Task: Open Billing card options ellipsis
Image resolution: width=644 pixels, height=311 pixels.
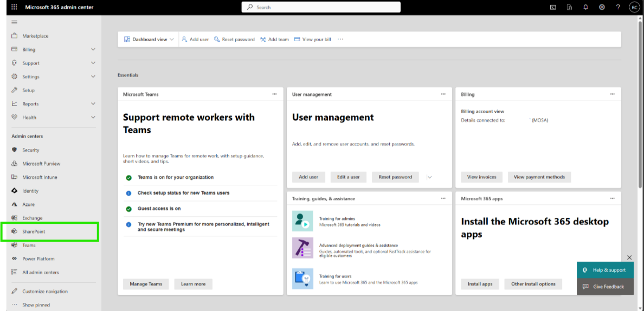Action: click(613, 94)
